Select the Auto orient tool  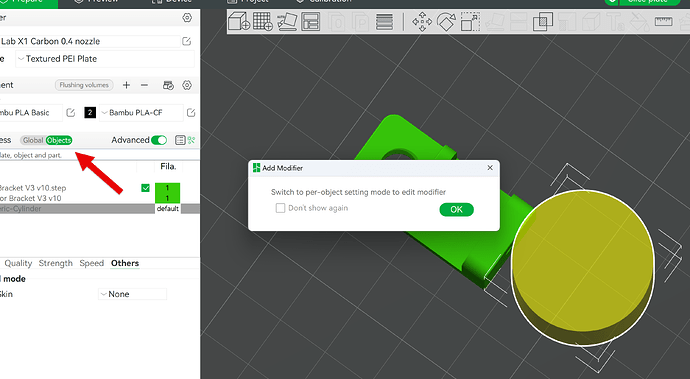287,21
